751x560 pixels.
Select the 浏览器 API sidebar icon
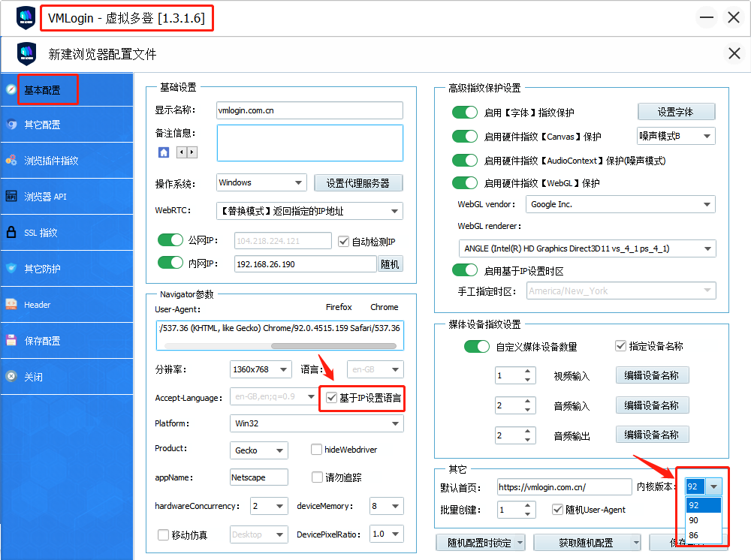(11, 197)
